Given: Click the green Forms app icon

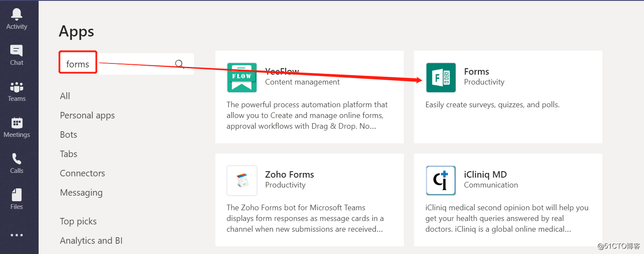Looking at the screenshot, I should [x=441, y=78].
